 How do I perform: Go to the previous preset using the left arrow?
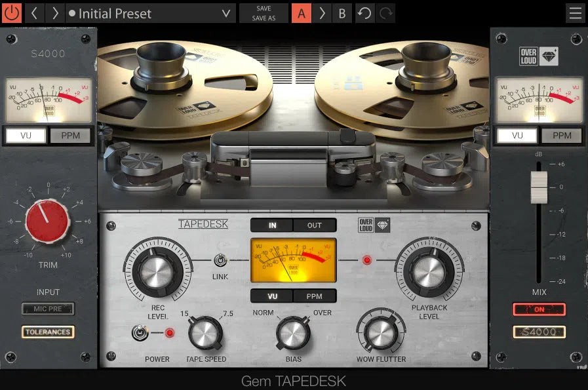tap(34, 13)
